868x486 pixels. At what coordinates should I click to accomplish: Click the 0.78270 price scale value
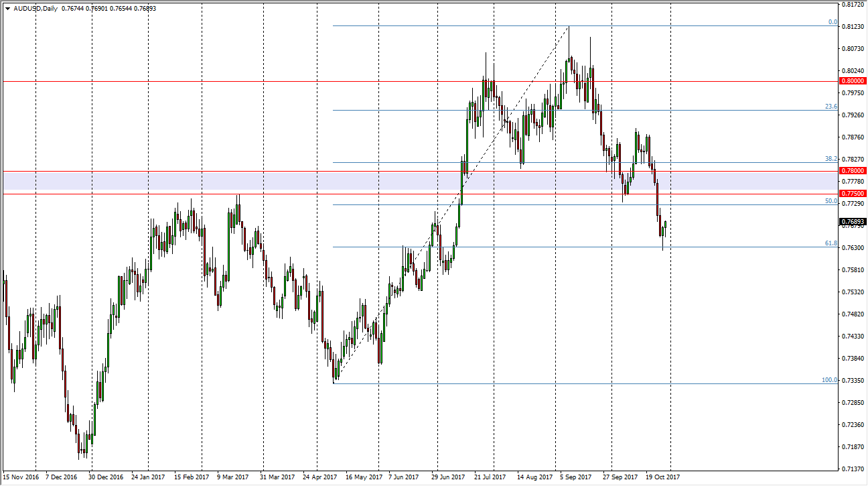click(851, 160)
